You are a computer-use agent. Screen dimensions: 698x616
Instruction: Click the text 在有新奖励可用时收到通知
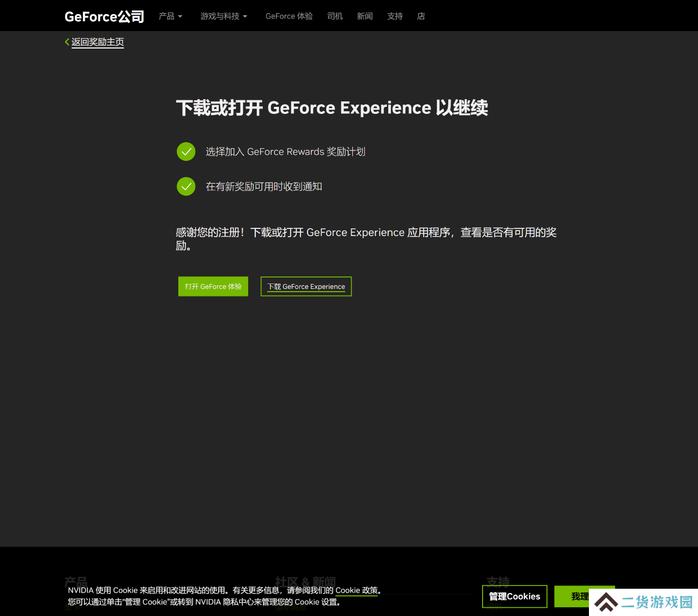pos(264,186)
